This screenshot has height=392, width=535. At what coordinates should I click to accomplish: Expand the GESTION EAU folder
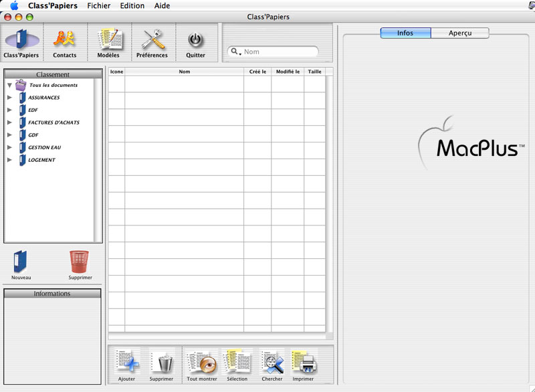pos(9,147)
